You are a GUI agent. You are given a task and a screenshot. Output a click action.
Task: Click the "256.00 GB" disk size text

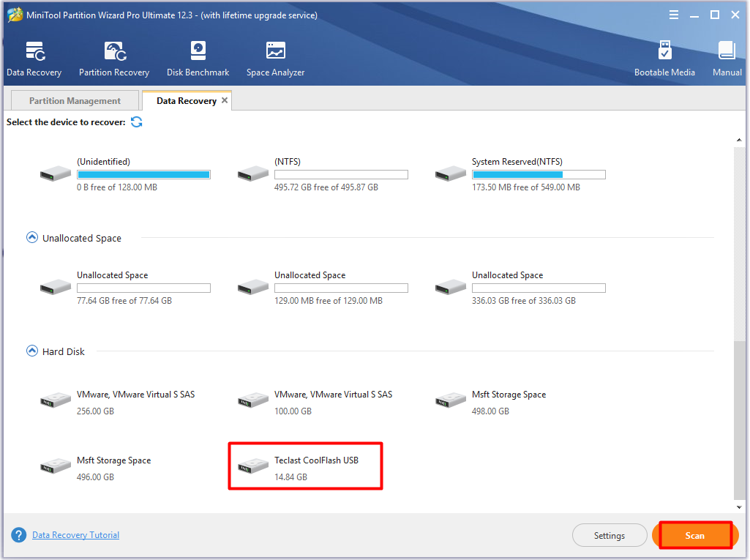coord(95,411)
